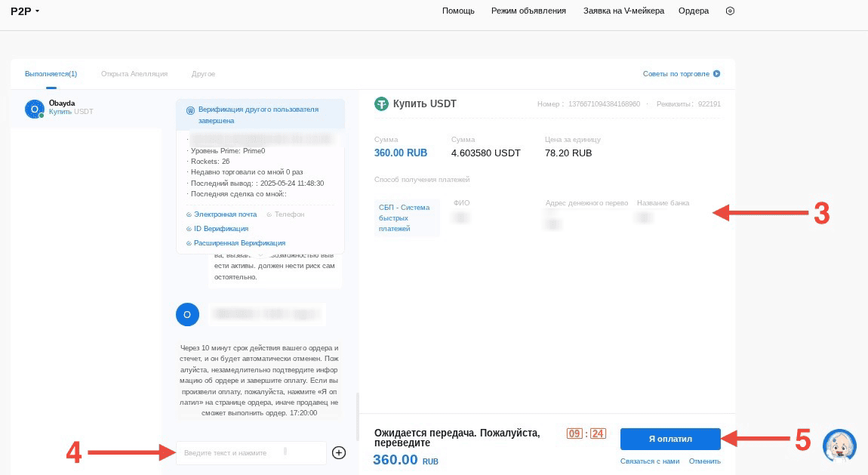The height and width of the screenshot is (475, 868).
Task: Click the verification badge icon in chat header
Action: click(x=190, y=110)
